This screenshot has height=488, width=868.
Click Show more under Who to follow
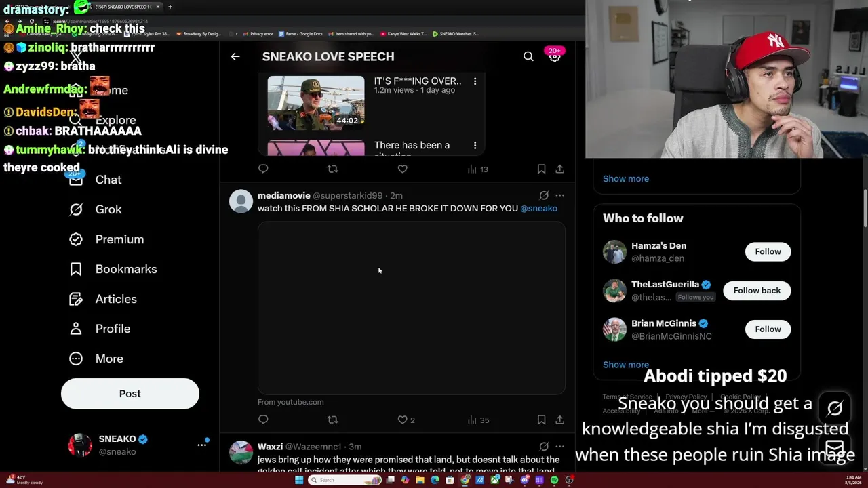tap(626, 365)
